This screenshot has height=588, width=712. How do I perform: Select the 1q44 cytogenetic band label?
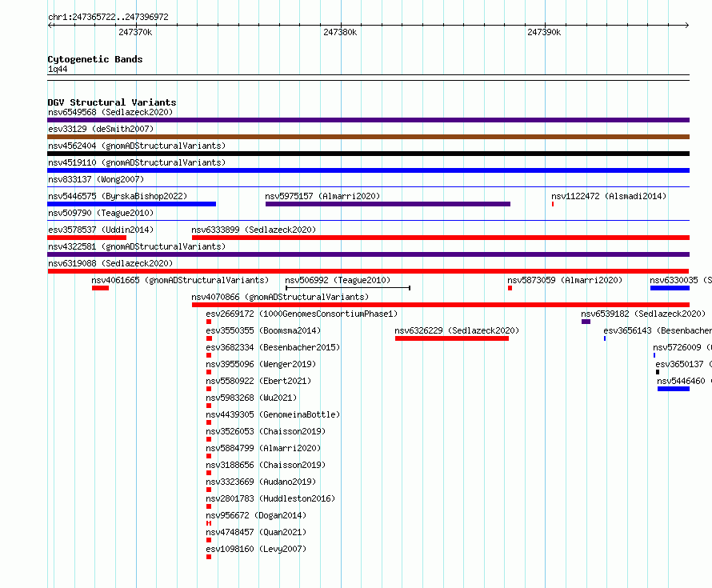[58, 69]
